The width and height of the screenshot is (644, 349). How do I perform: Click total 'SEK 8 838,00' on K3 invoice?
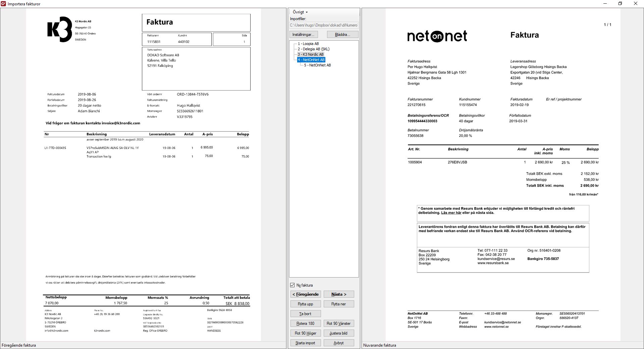(x=237, y=303)
